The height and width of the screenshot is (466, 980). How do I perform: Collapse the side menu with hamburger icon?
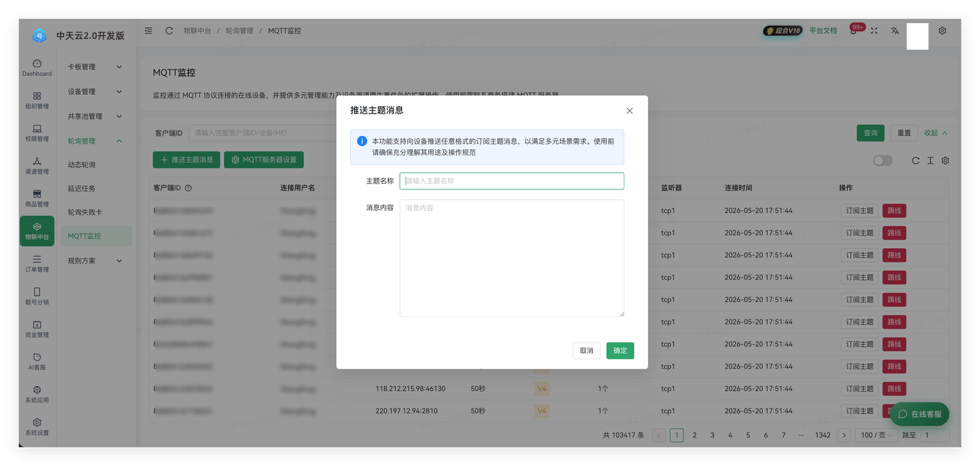pos(148,31)
